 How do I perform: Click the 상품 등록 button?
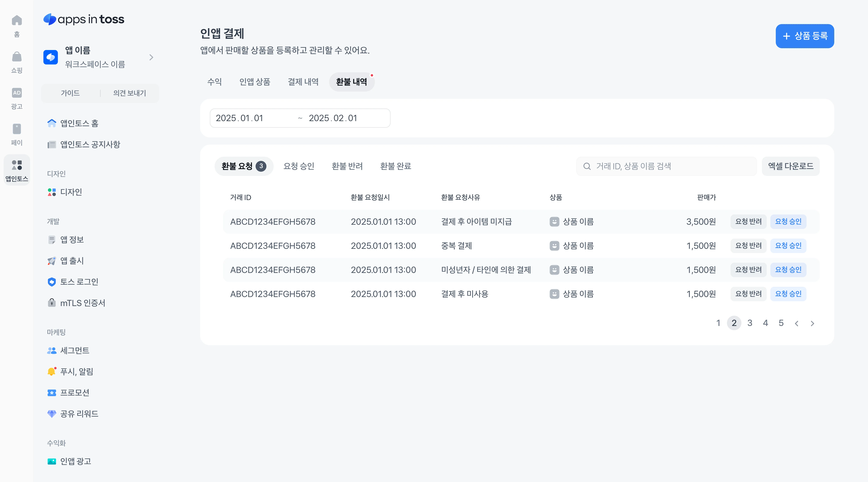[x=805, y=36]
